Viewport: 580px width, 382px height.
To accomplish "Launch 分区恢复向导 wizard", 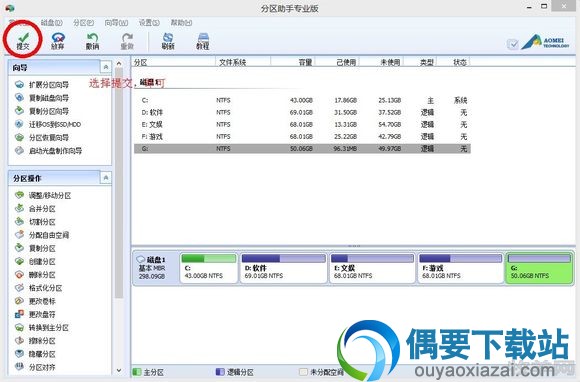I will pos(42,138).
